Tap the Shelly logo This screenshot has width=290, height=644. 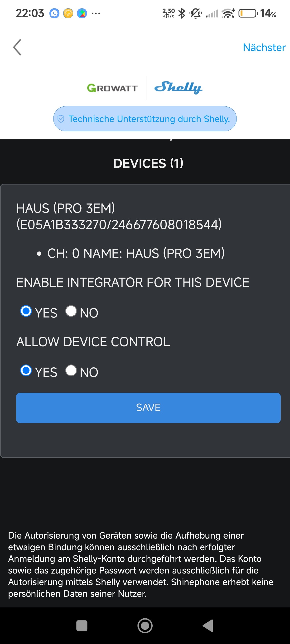click(178, 87)
